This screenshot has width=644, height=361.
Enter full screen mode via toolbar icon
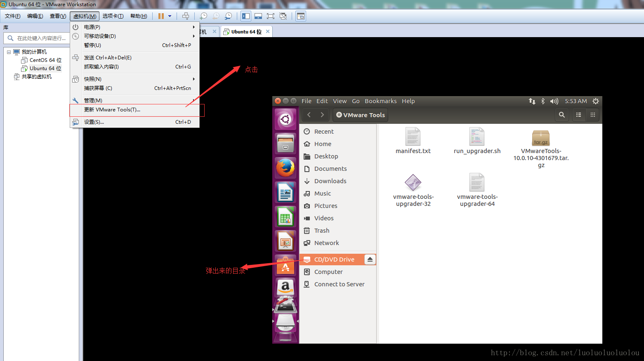coord(271,16)
